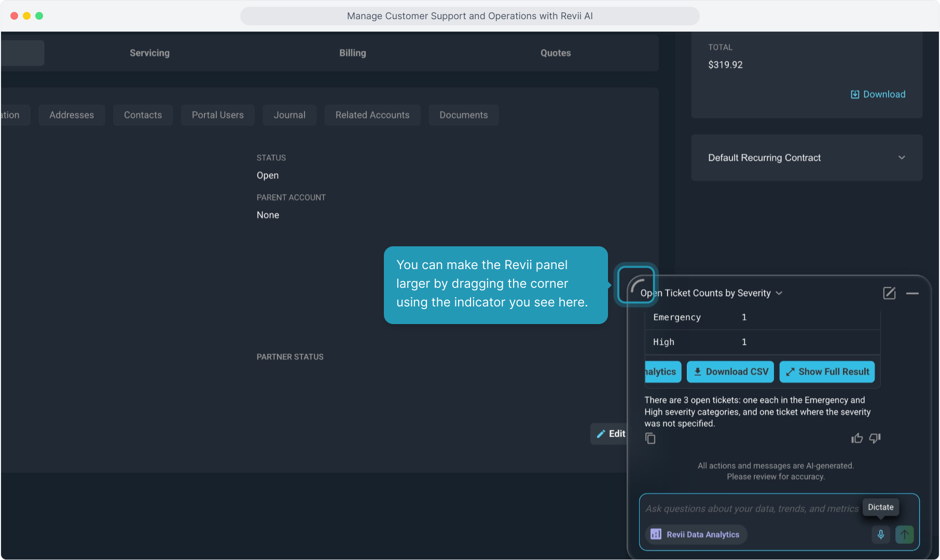
Task: Switch to the Journal tab
Action: (x=289, y=115)
